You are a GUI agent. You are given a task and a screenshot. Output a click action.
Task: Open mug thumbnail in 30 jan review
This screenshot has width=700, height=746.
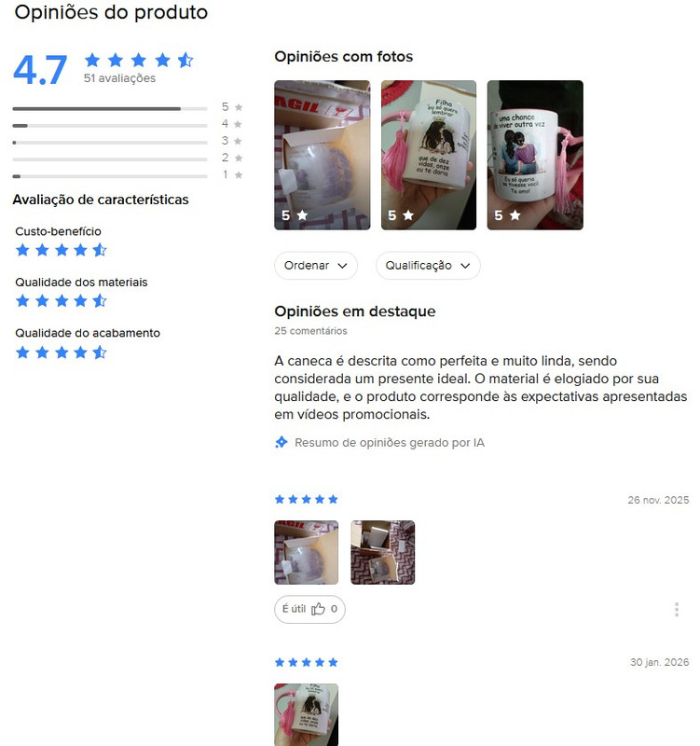(x=307, y=714)
